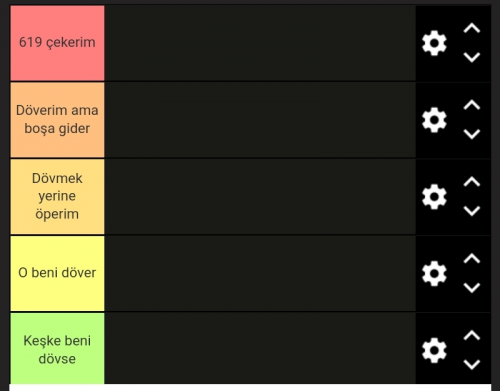
Task: Select the orange 'Döverim ama boşa gider' label
Action: (57, 120)
